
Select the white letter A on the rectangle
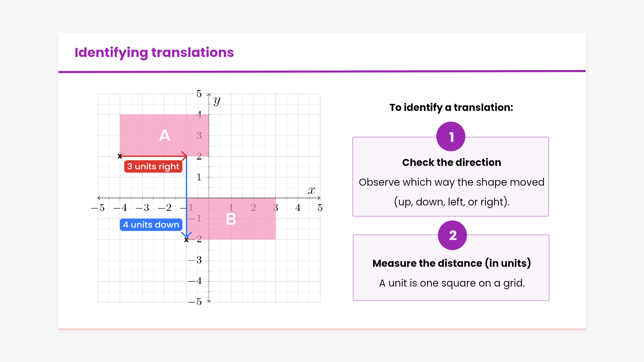[x=164, y=135]
